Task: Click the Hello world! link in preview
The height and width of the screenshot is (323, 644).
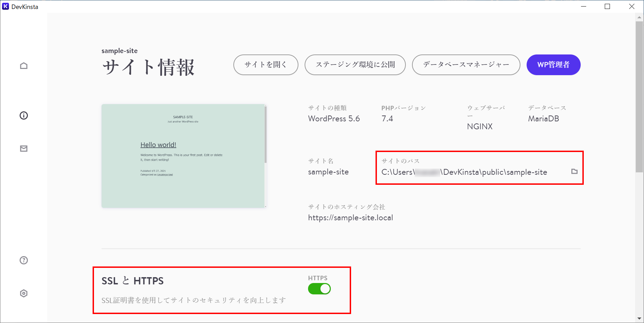Action: pyautogui.click(x=158, y=145)
